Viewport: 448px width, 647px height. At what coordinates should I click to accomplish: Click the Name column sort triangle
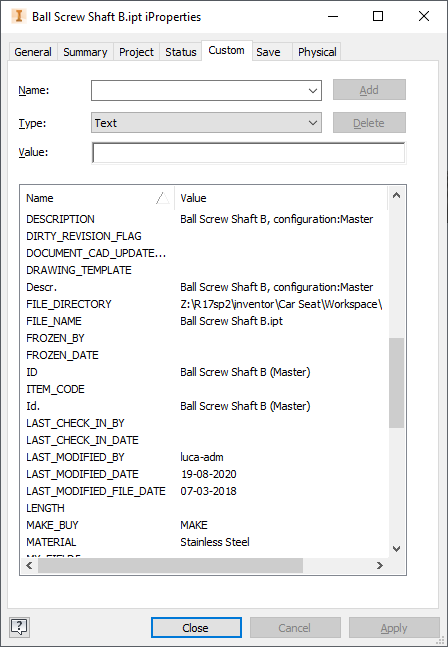(x=163, y=198)
